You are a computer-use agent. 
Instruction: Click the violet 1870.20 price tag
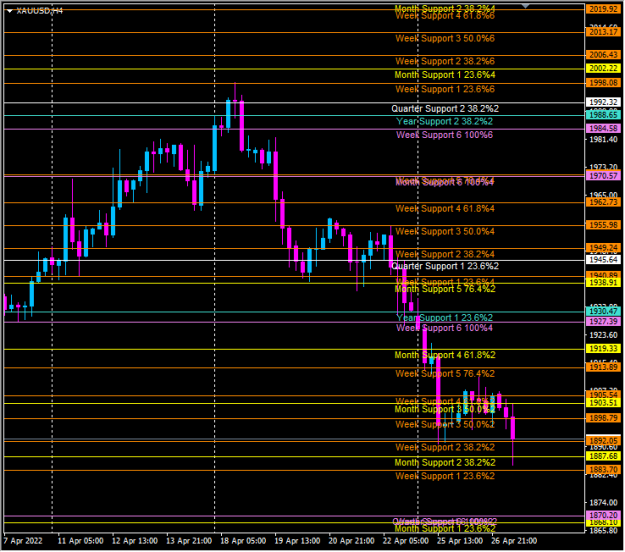(603, 515)
